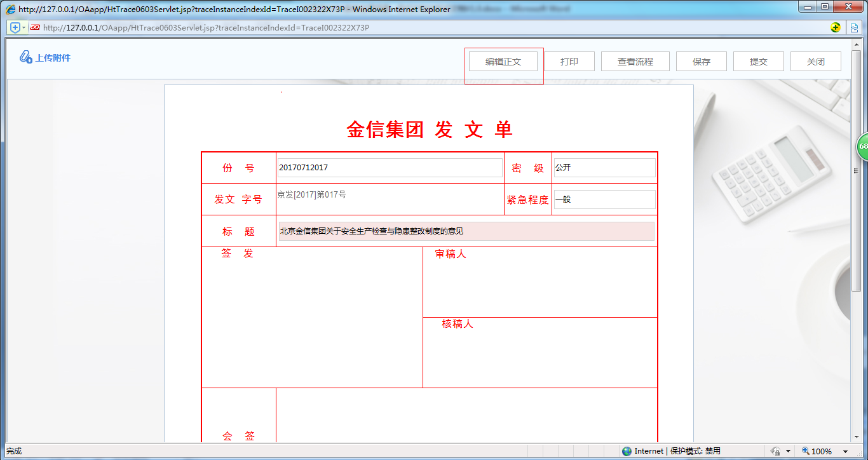Click the compatibility view page icon
Screen dimensions: 868x460
tap(855, 27)
